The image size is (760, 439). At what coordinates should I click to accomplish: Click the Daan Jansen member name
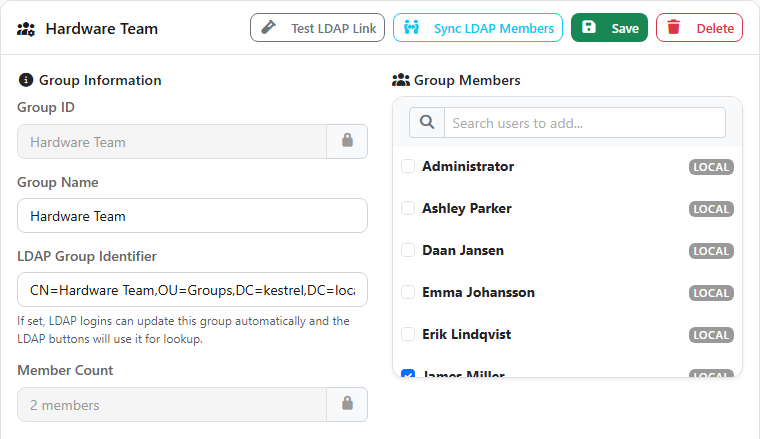click(463, 251)
